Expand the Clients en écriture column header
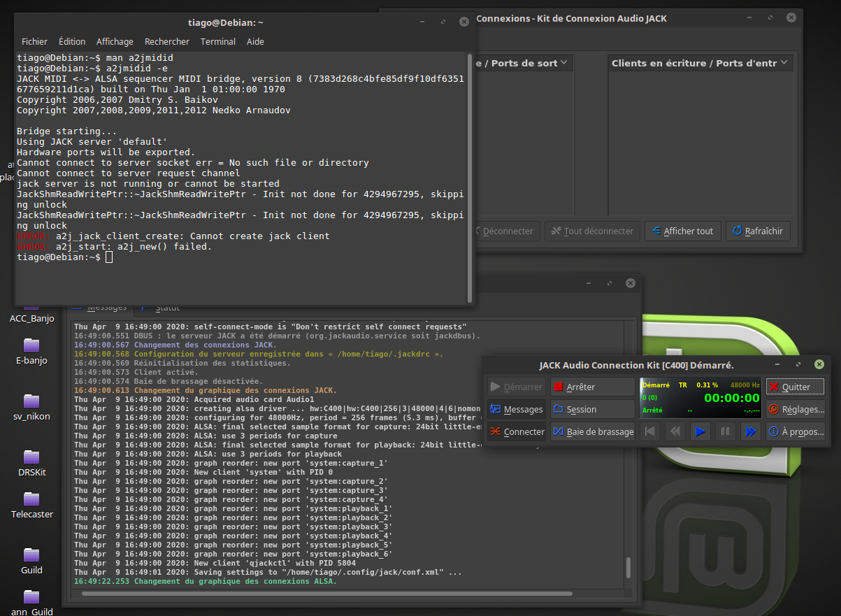Image resolution: width=841 pixels, height=616 pixels. (699, 63)
